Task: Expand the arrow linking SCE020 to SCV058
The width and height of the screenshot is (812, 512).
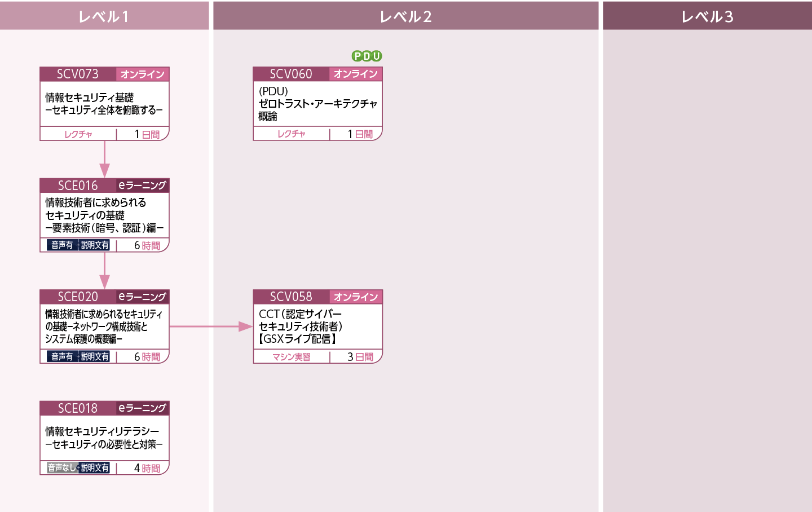Action: (x=210, y=325)
